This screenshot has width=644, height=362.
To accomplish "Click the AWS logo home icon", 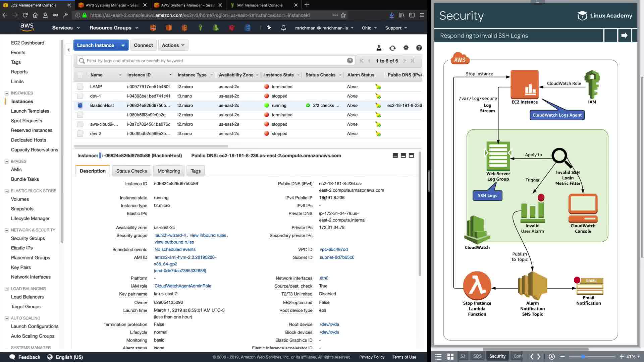I will pos(27,27).
